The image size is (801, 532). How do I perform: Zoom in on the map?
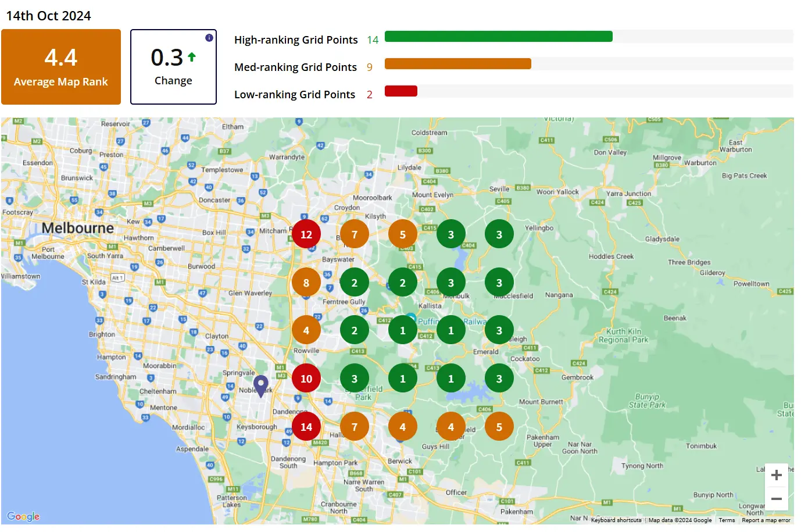776,476
